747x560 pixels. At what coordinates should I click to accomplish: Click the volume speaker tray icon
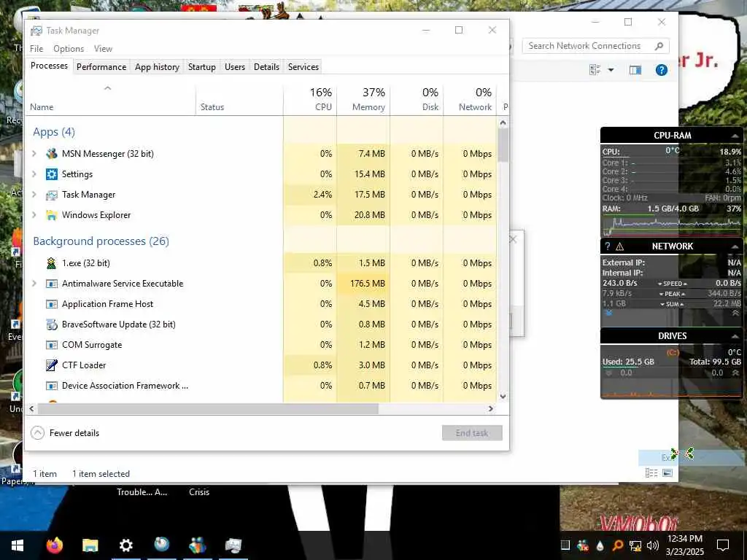point(653,545)
